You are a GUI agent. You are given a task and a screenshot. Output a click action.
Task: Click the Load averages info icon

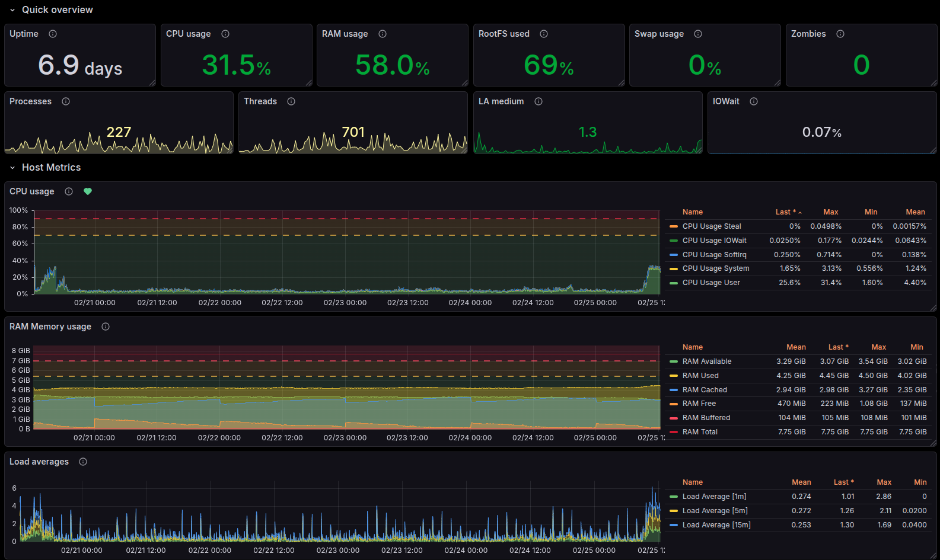click(83, 462)
